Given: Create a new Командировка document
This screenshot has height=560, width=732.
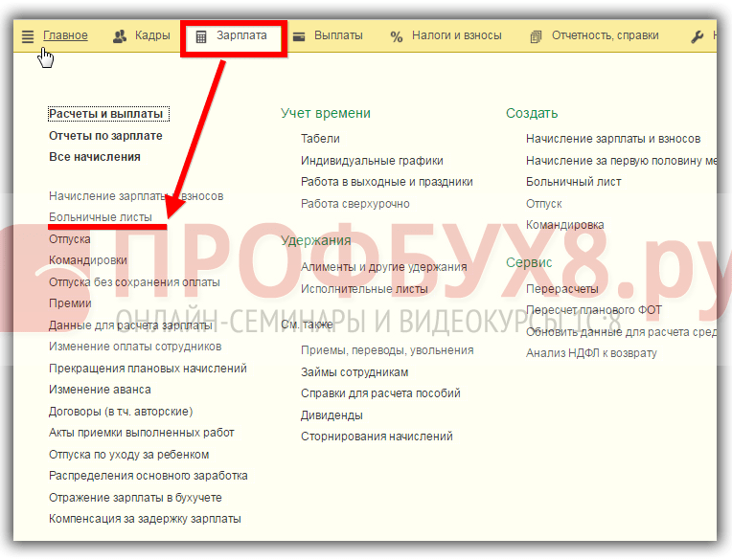Looking at the screenshot, I should click(564, 225).
